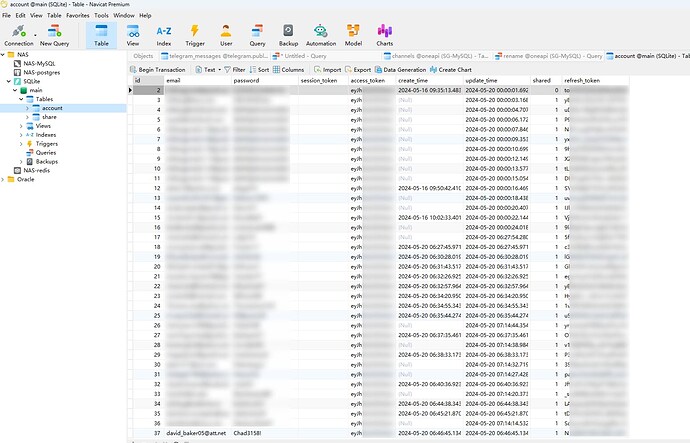Viewport: 690px width, 443px height.
Task: Click the Sort tool
Action: pos(259,70)
